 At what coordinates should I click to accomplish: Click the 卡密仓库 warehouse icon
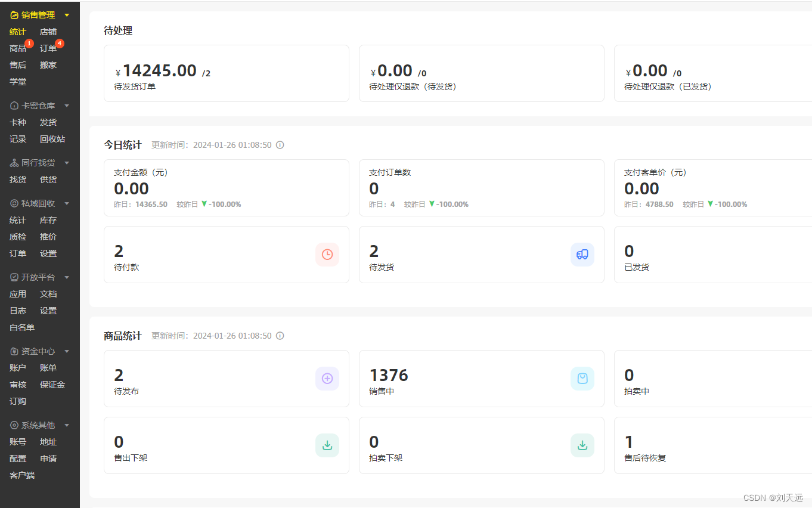point(14,106)
